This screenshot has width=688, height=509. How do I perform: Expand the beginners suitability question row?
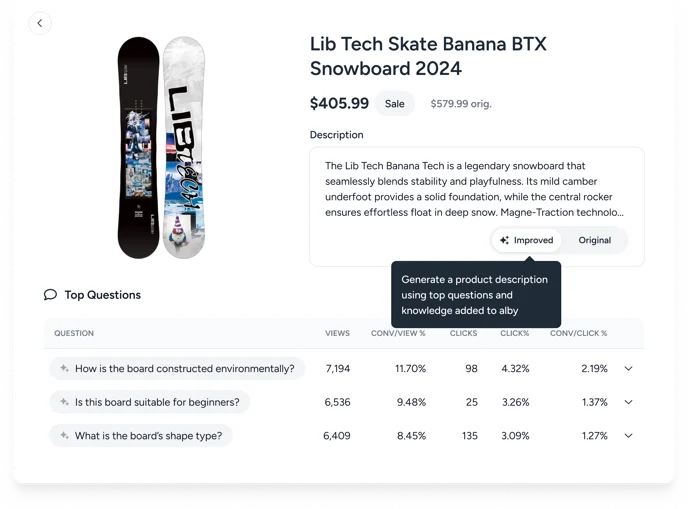tap(628, 402)
